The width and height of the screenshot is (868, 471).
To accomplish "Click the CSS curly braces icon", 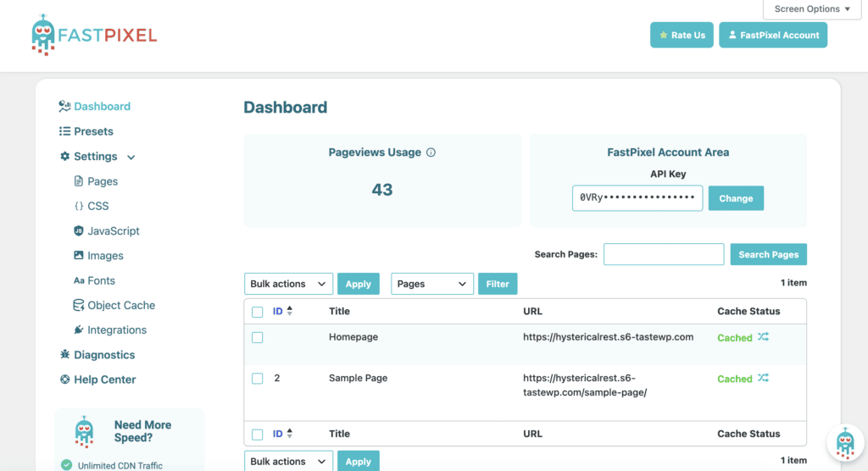I will pyautogui.click(x=79, y=206).
